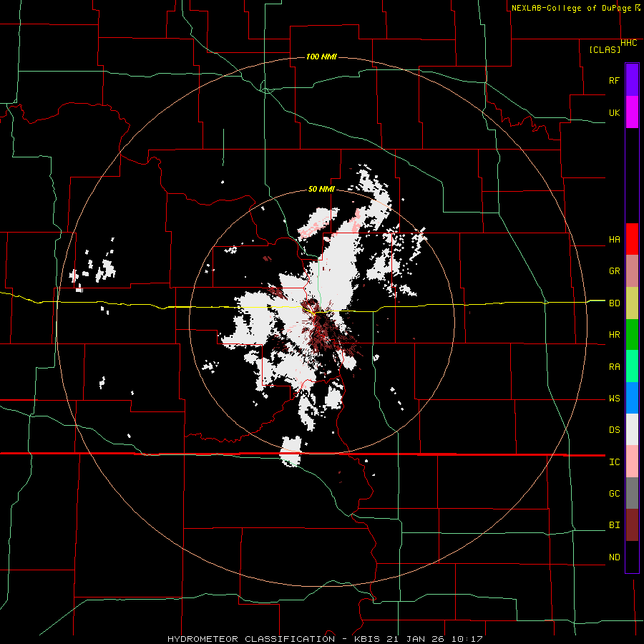Click the RF legend label
644x644 pixels.
[614, 80]
